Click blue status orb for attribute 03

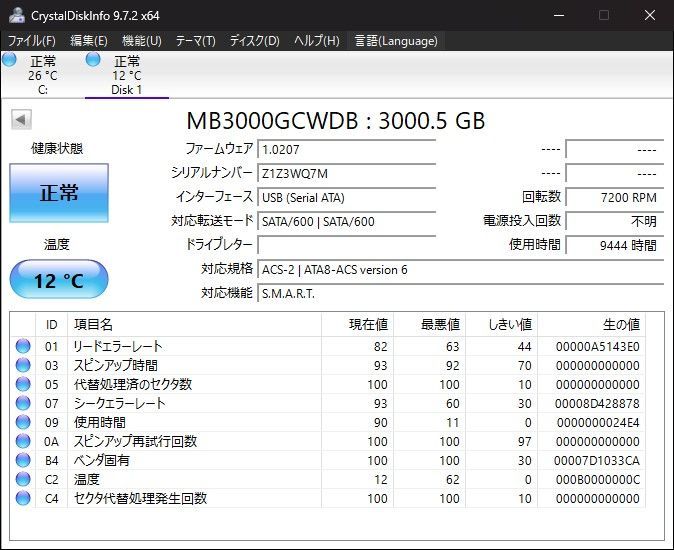pyautogui.click(x=23, y=365)
